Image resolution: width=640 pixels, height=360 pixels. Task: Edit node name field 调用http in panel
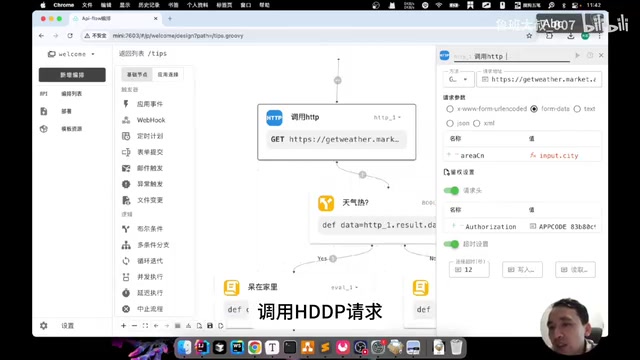click(512, 56)
